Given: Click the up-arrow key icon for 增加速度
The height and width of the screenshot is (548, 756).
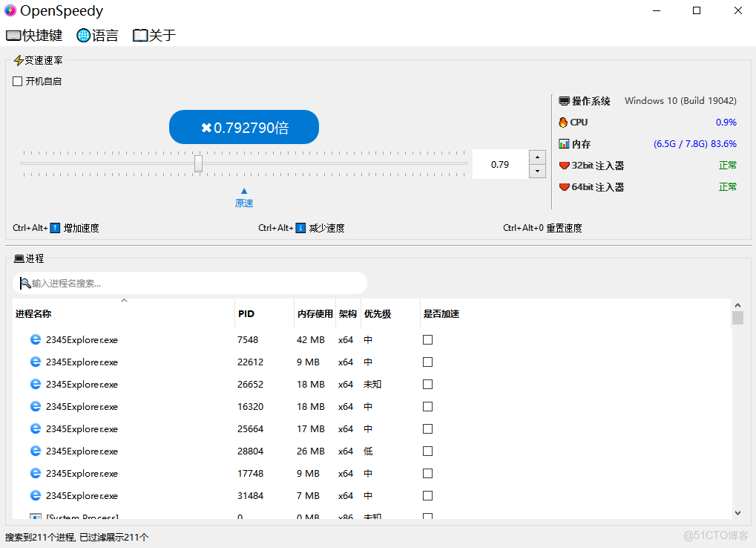Looking at the screenshot, I should tap(56, 228).
